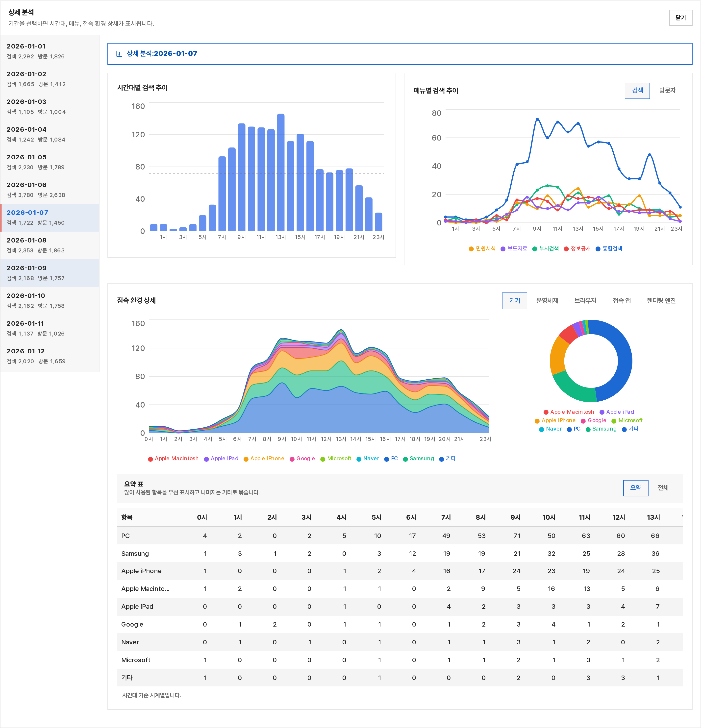
Task: Select the 2026-01-08 date entry
Action: (50, 245)
